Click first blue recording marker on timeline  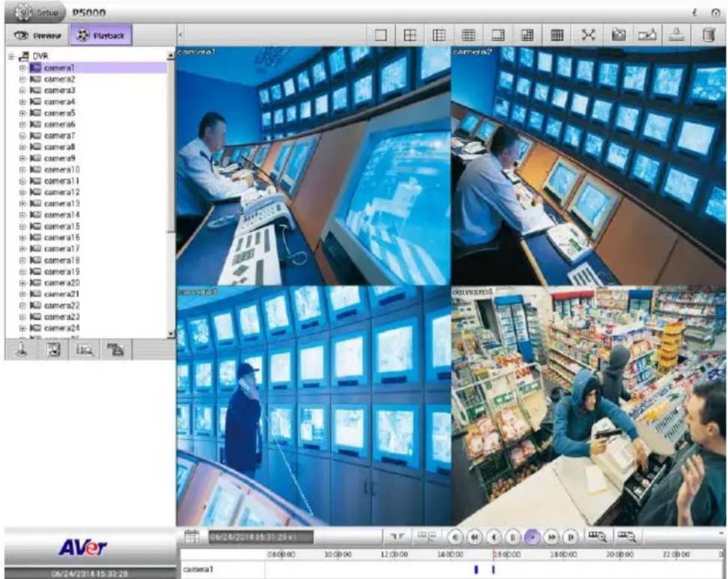[476, 569]
